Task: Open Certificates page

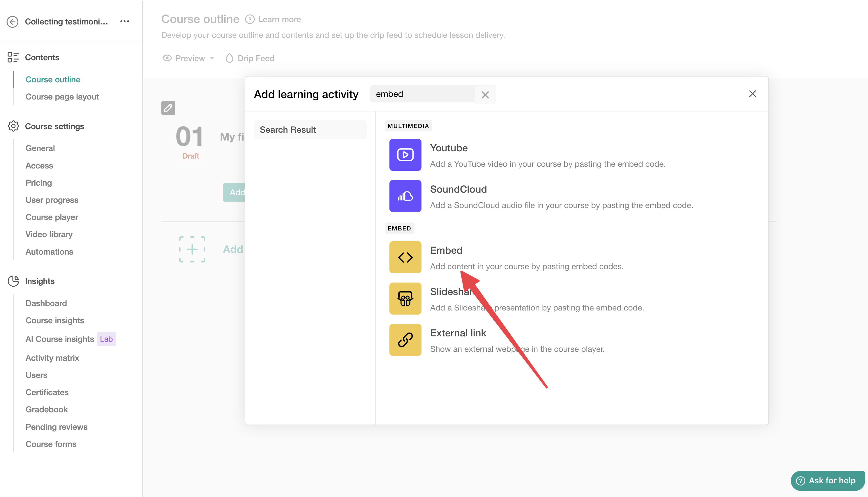Action: click(x=47, y=392)
